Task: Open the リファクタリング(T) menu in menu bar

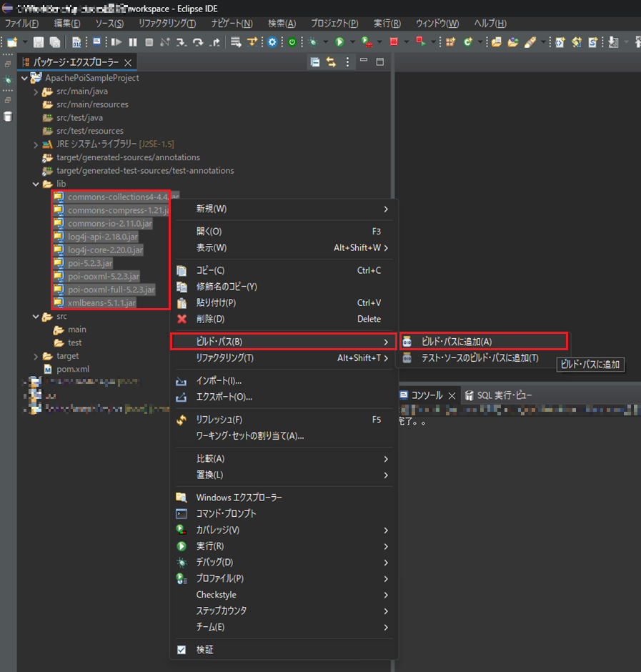Action: (x=167, y=23)
